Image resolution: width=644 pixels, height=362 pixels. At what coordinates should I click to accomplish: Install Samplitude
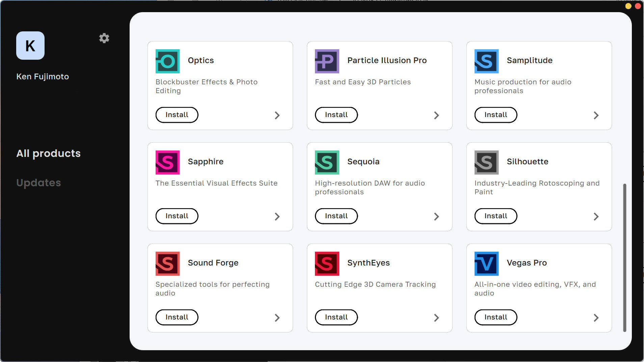point(496,115)
